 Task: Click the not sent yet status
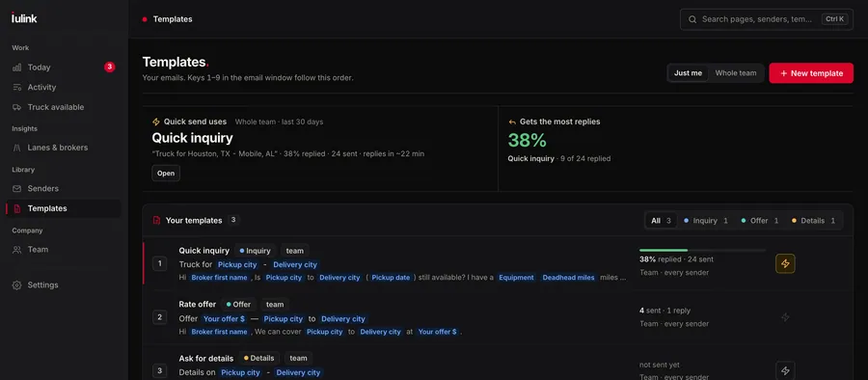coord(660,365)
